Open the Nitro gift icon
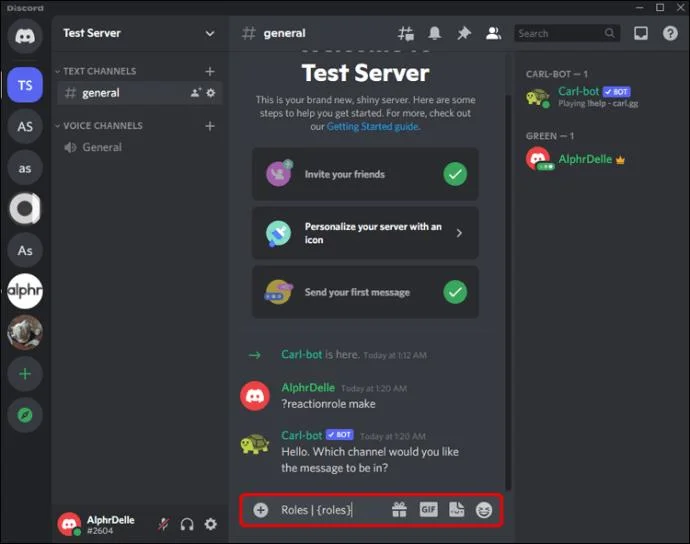 (x=399, y=510)
